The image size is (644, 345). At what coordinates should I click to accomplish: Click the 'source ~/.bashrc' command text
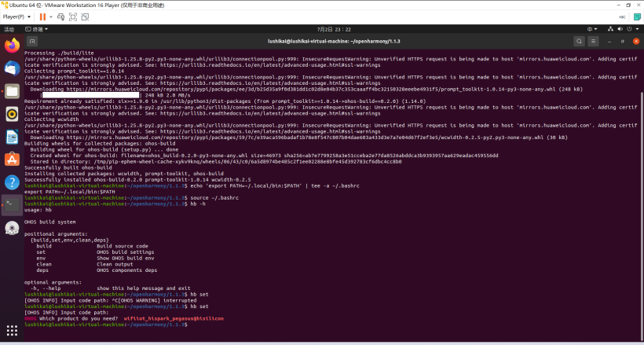coord(214,198)
